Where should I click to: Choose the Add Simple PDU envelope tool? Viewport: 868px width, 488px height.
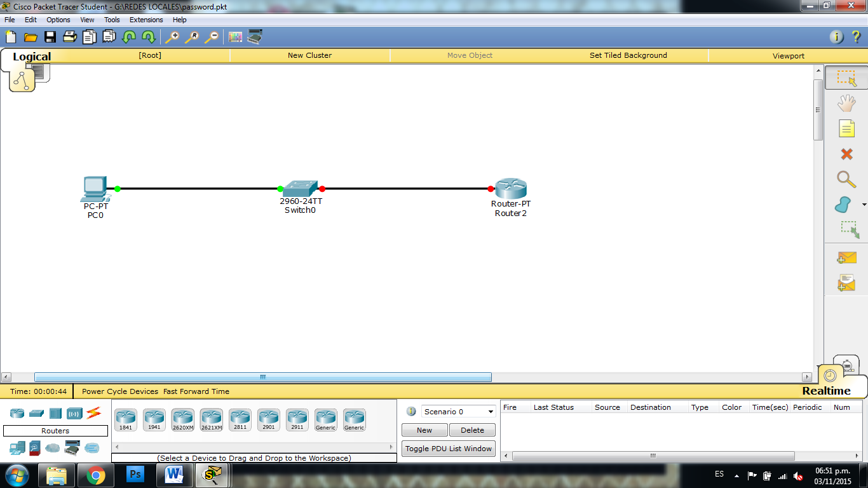(846, 257)
